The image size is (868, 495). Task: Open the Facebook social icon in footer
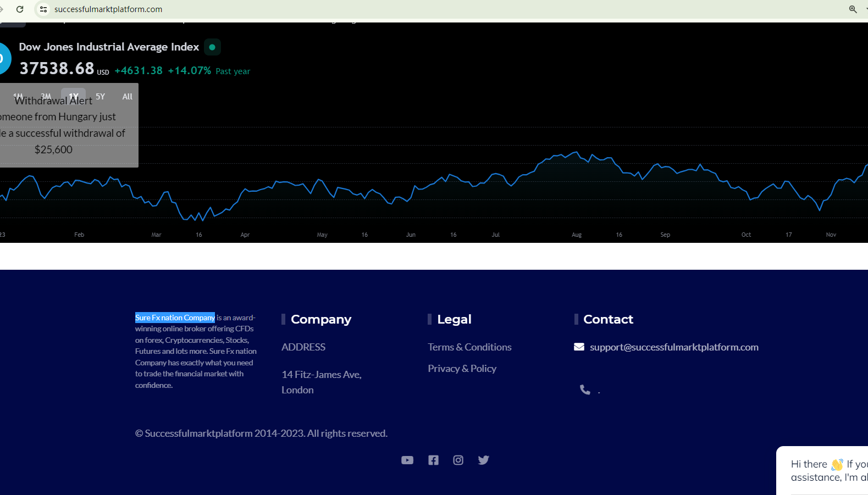(x=433, y=460)
